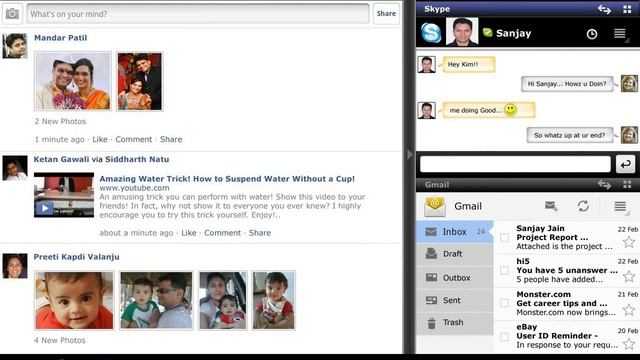Image resolution: width=640 pixels, height=360 pixels.
Task: Click Sanjay's green online status icon
Action: [x=487, y=32]
